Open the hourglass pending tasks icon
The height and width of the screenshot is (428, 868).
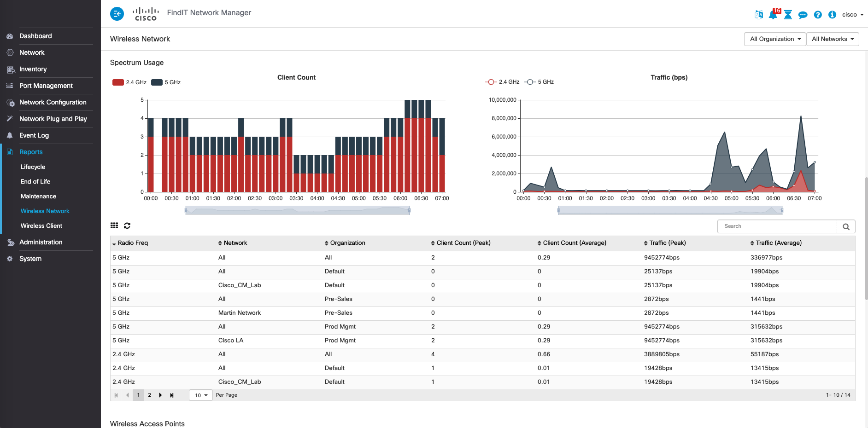click(x=788, y=14)
